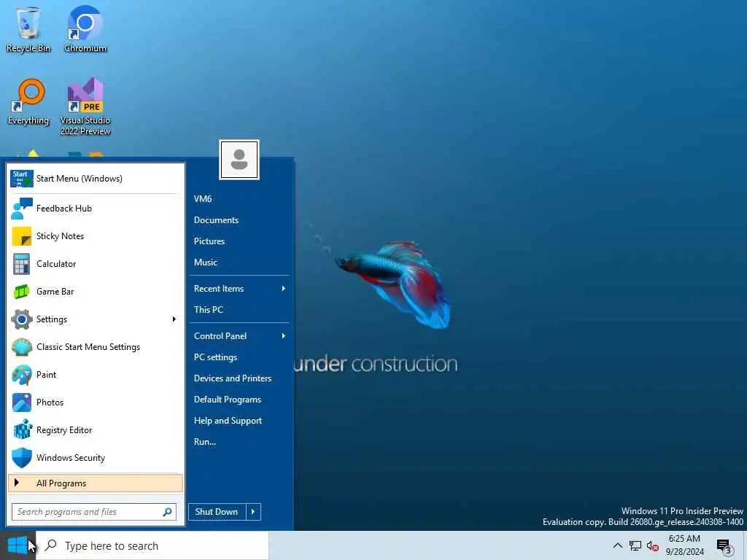Viewport: 747px width, 560px height.
Task: Click the muted volume tray icon
Action: (x=653, y=546)
